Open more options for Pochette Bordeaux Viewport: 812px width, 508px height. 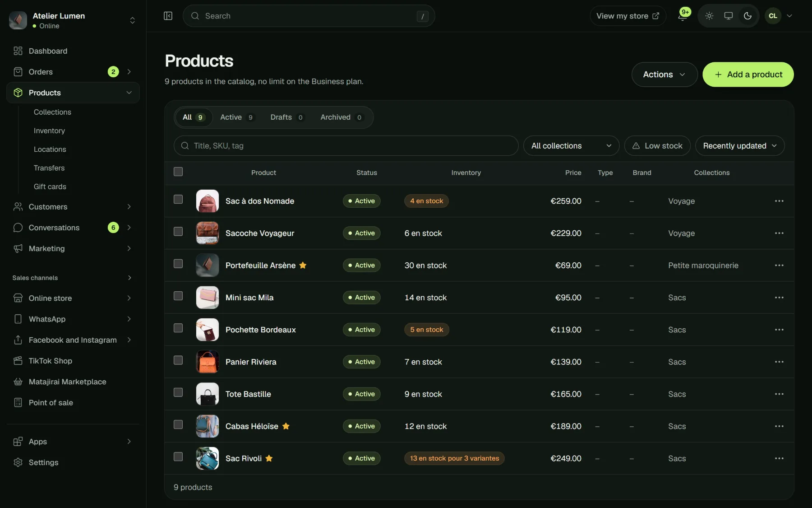pyautogui.click(x=779, y=330)
